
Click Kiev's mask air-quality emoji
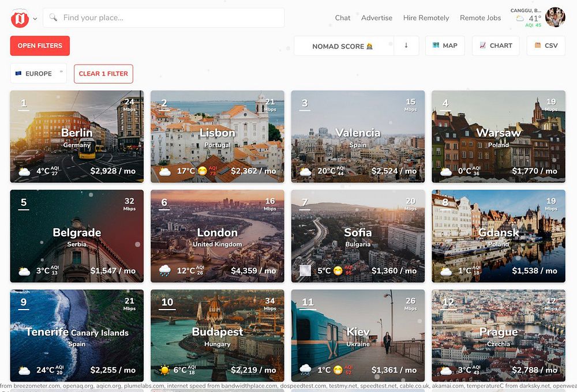[x=338, y=370]
